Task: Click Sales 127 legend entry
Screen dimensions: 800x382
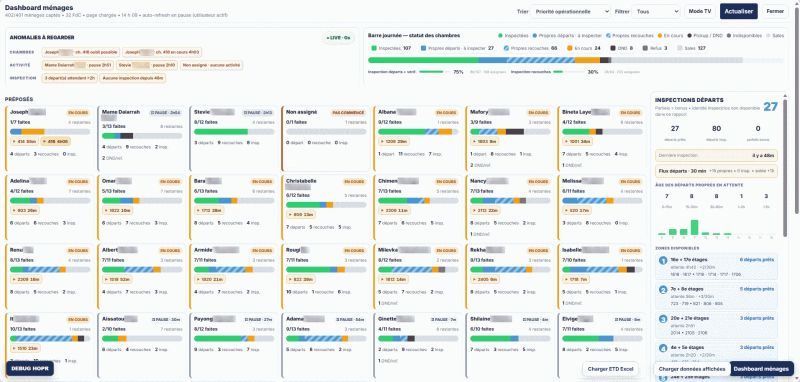Action: coord(691,48)
